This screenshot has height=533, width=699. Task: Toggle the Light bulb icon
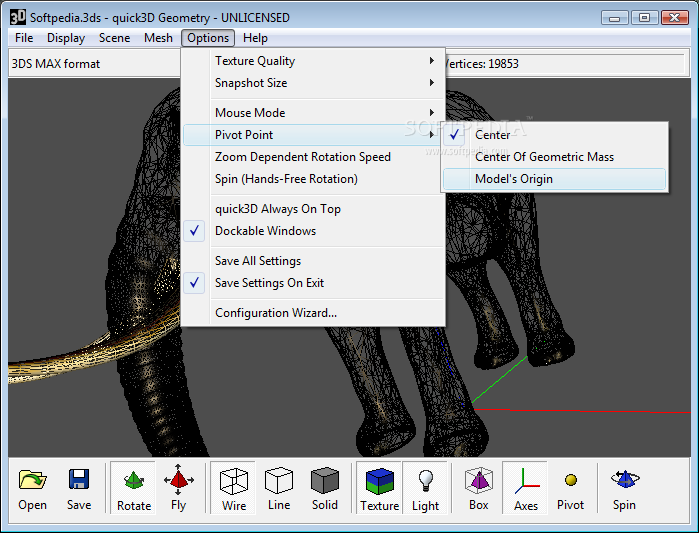[426, 481]
